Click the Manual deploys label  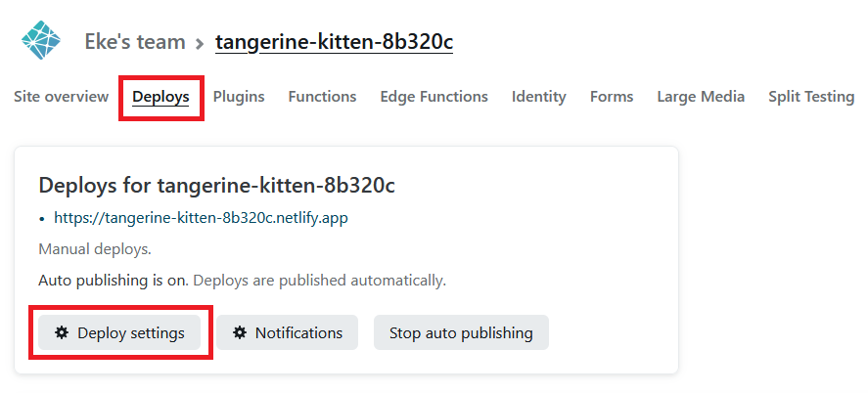95,249
